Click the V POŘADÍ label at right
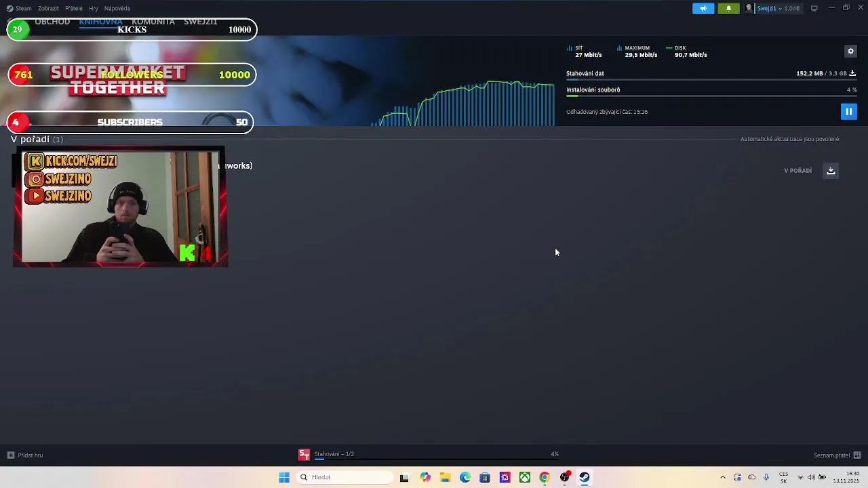Image resolution: width=868 pixels, height=488 pixels. tap(797, 170)
